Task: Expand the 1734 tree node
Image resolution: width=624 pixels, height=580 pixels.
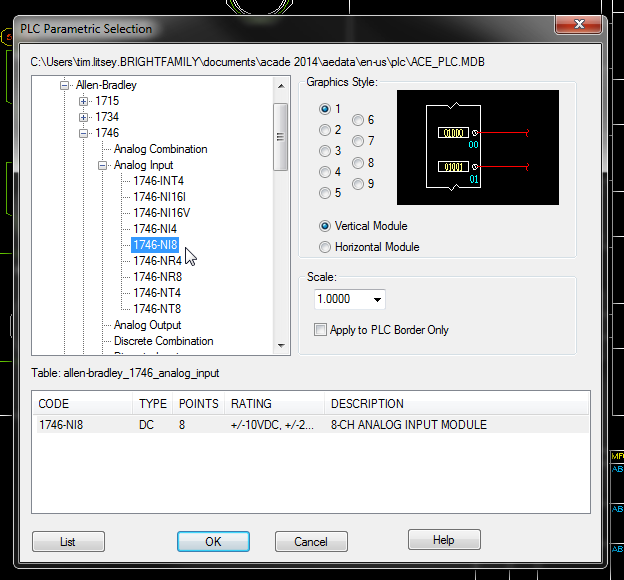Action: [x=83, y=117]
